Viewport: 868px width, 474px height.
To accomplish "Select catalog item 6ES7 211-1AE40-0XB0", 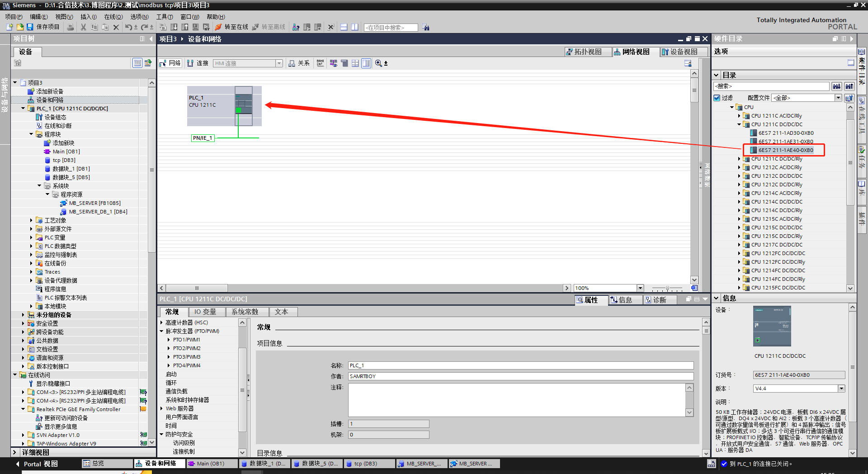I will click(786, 150).
